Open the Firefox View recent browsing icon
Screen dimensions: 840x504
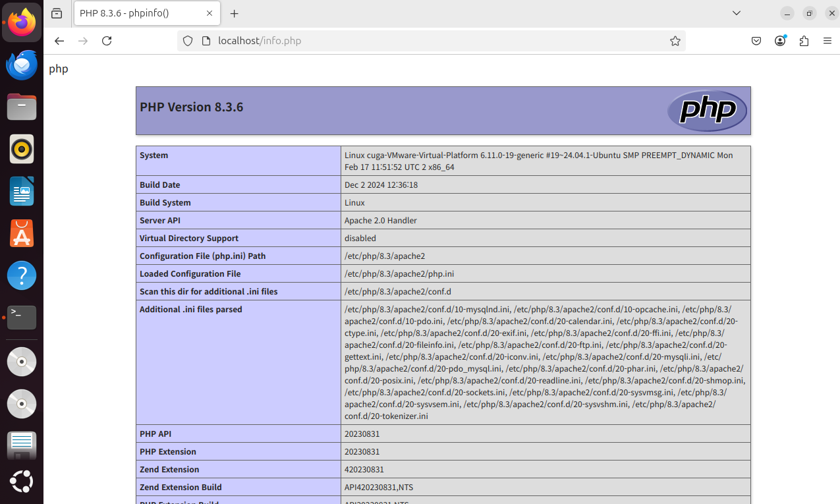[57, 13]
